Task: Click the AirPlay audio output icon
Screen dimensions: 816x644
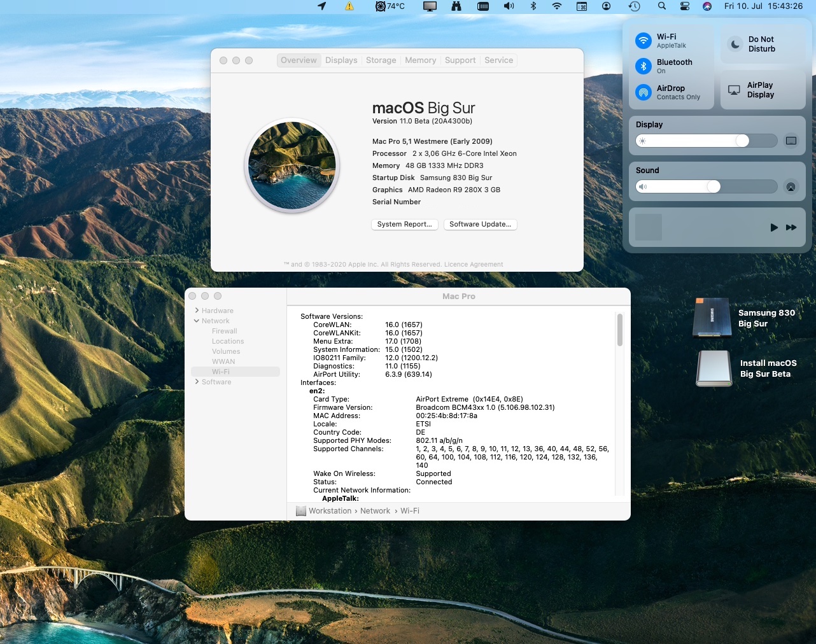Action: tap(791, 186)
